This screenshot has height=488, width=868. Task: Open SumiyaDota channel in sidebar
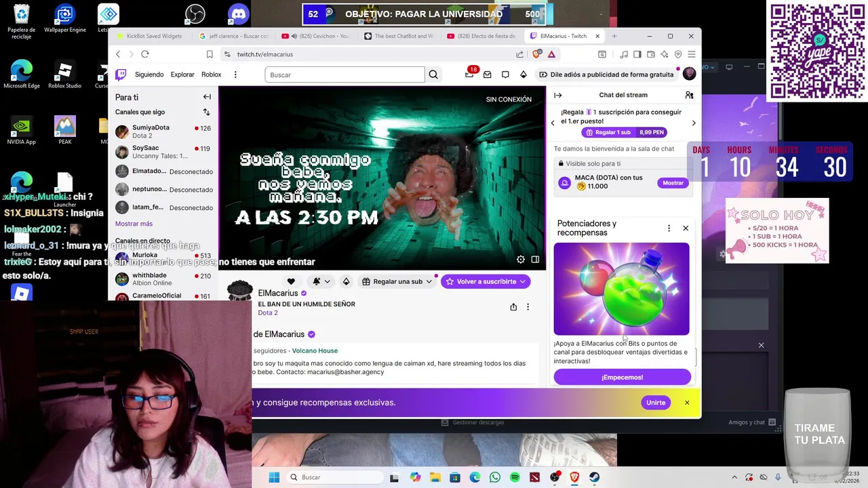pyautogui.click(x=163, y=131)
